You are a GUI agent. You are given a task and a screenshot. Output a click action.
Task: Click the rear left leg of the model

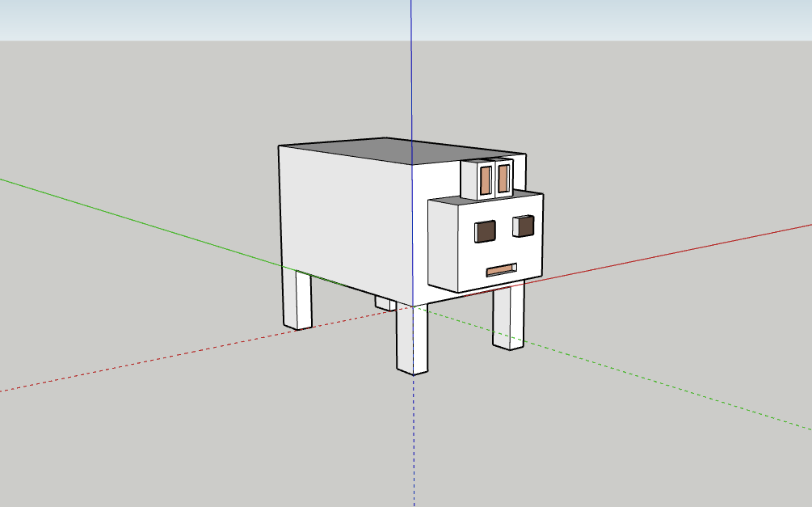point(297,299)
